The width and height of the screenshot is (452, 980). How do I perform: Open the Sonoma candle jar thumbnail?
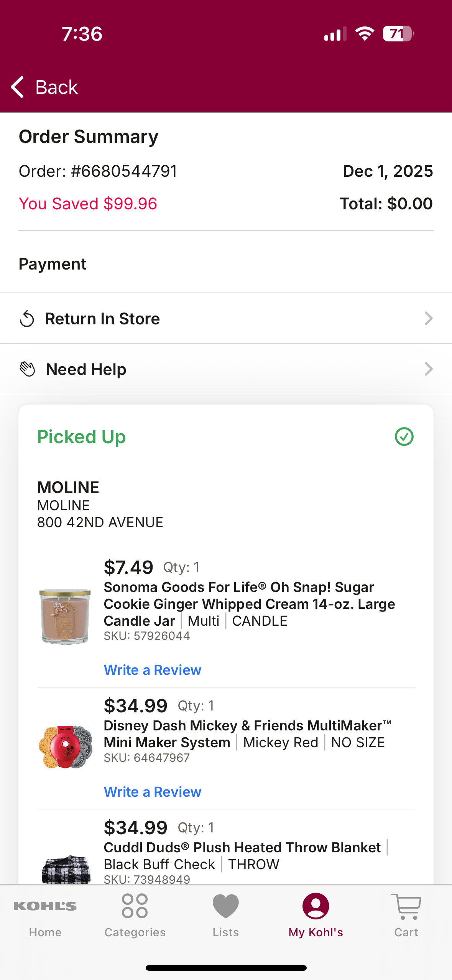(x=65, y=617)
